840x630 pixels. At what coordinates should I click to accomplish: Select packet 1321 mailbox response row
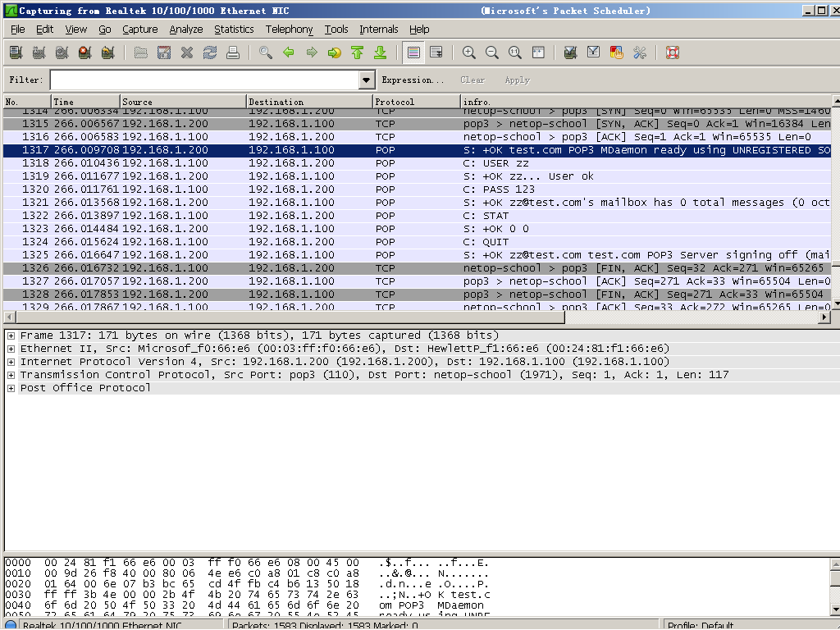click(x=410, y=203)
